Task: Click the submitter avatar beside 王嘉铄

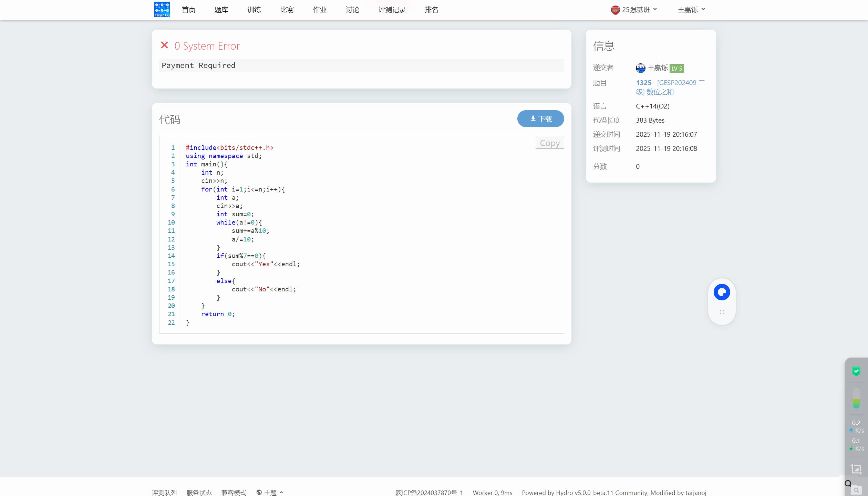Action: [x=640, y=68]
